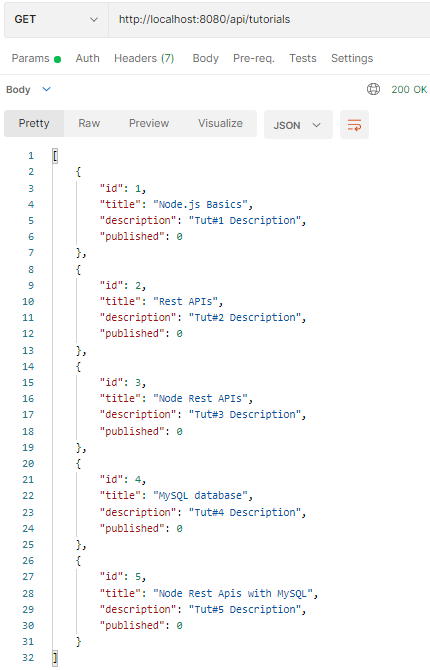Click the 200 OK status
Screen dimensions: 430x670
click(x=409, y=89)
